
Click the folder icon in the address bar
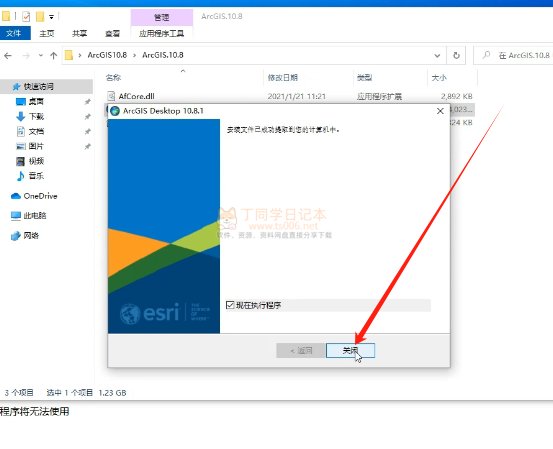click(x=69, y=55)
